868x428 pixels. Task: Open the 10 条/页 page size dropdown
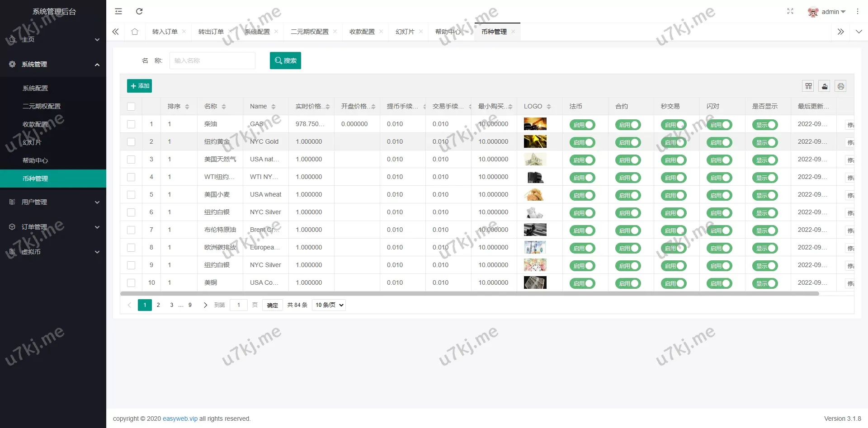pyautogui.click(x=329, y=305)
